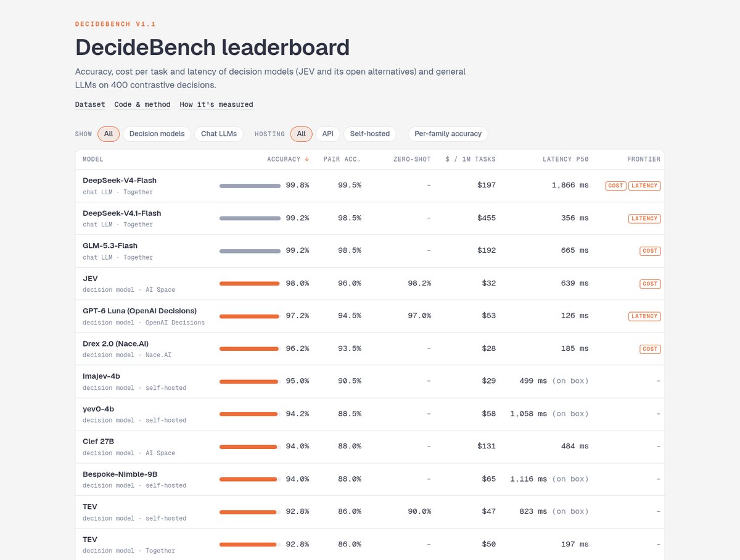Click the 97.0% zero-shot value
Screen dimensions: 740x560
419,316
